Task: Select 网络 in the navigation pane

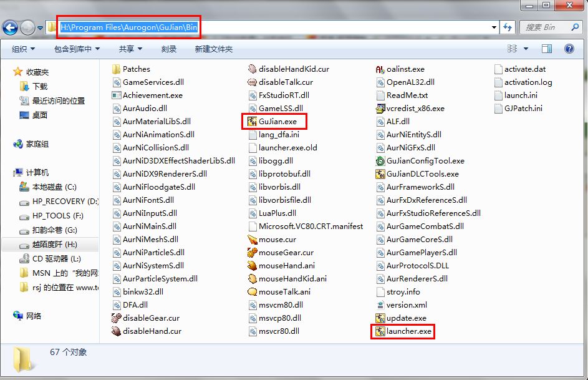Action: tap(34, 316)
